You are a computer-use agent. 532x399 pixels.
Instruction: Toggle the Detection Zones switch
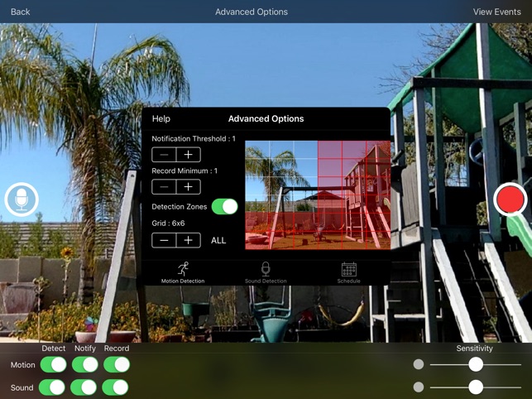(x=224, y=206)
